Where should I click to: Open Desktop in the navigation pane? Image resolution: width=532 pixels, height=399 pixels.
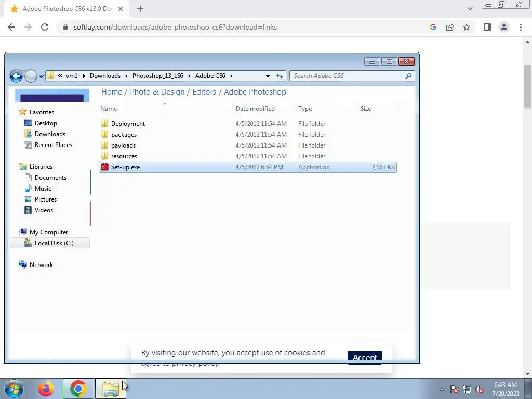[x=46, y=123]
